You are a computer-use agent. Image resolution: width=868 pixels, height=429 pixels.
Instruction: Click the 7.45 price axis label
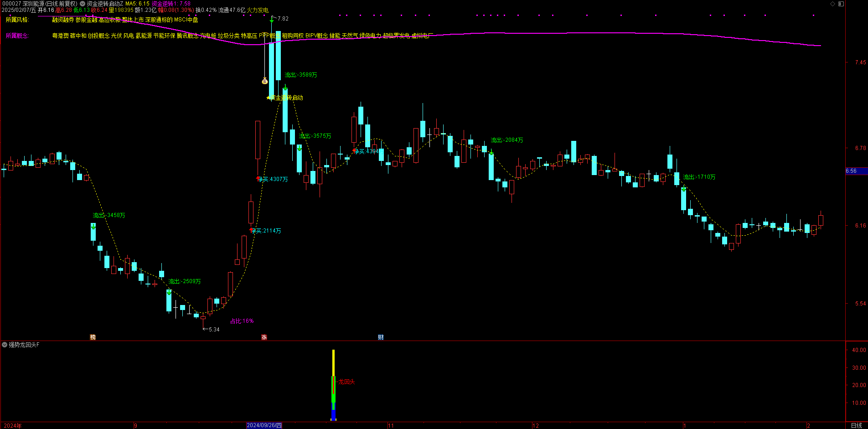(860, 62)
